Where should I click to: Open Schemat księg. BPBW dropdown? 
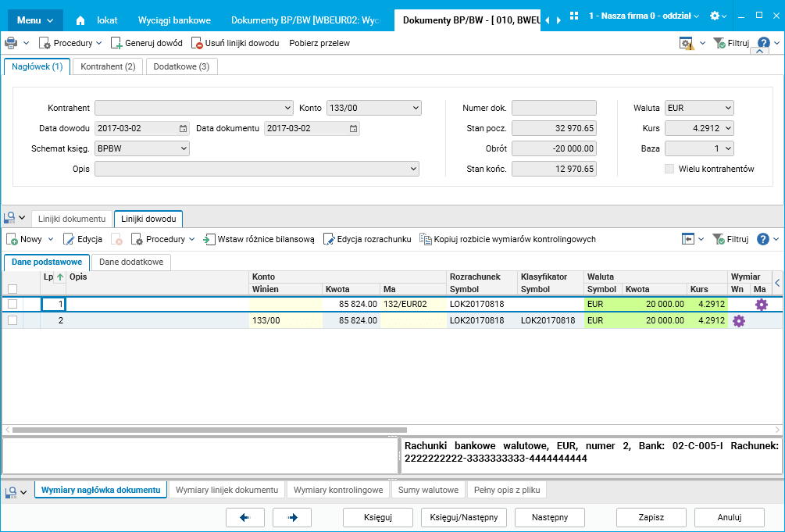(x=184, y=148)
